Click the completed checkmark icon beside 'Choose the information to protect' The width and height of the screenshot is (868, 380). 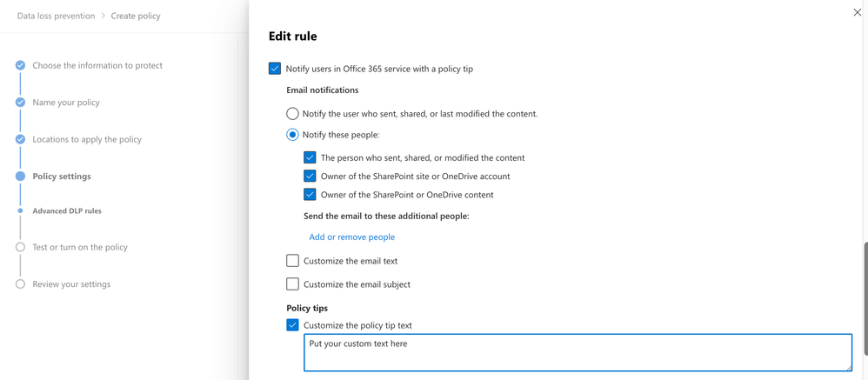click(x=20, y=65)
